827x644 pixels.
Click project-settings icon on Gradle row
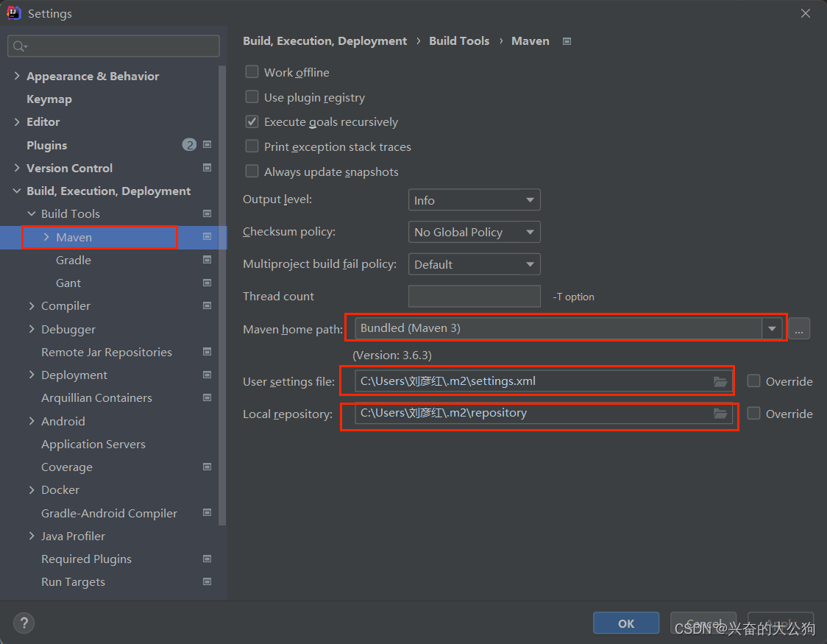point(207,260)
